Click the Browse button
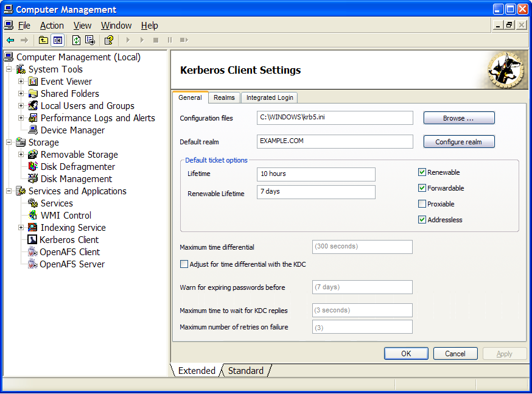 459,118
